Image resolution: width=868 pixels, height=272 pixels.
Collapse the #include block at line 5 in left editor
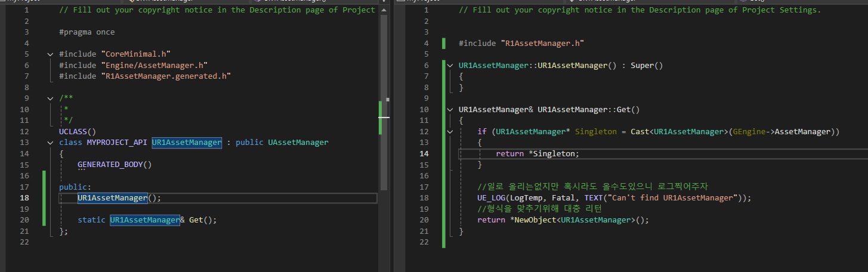point(50,54)
